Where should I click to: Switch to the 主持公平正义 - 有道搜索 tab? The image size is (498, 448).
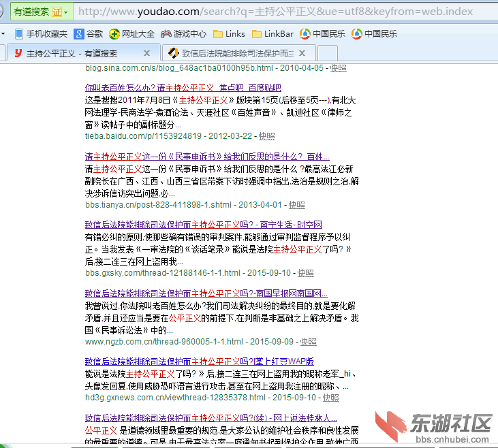click(x=83, y=53)
